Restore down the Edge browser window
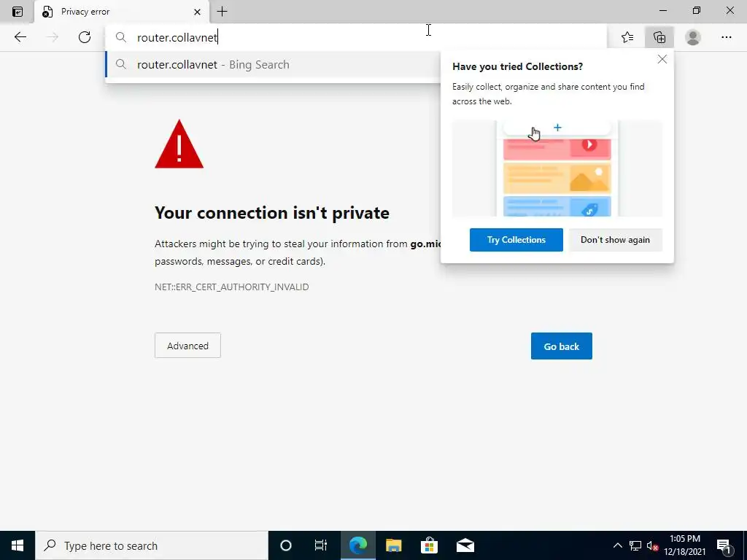The width and height of the screenshot is (747, 560). tap(697, 10)
